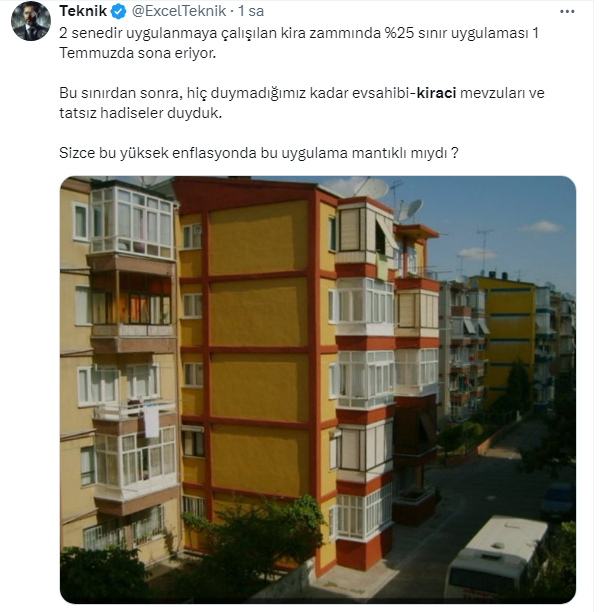Select the '%25' figure in the first sentence
The image size is (599, 612).
(399, 33)
